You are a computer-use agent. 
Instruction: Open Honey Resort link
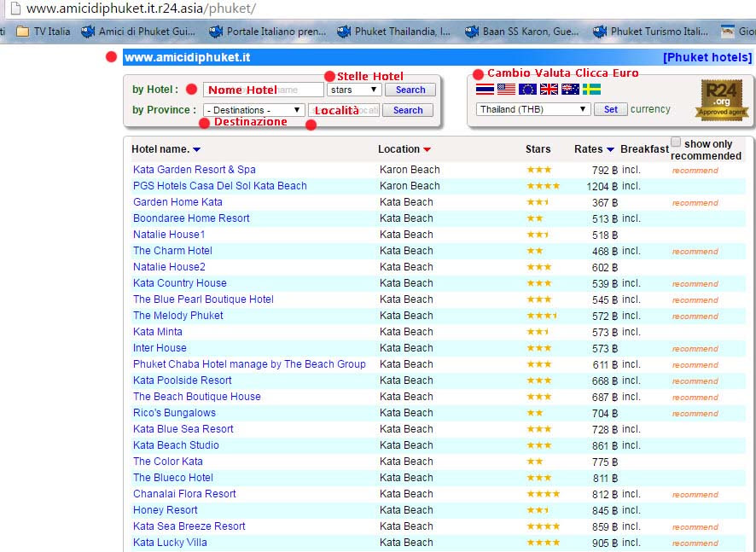click(x=166, y=510)
